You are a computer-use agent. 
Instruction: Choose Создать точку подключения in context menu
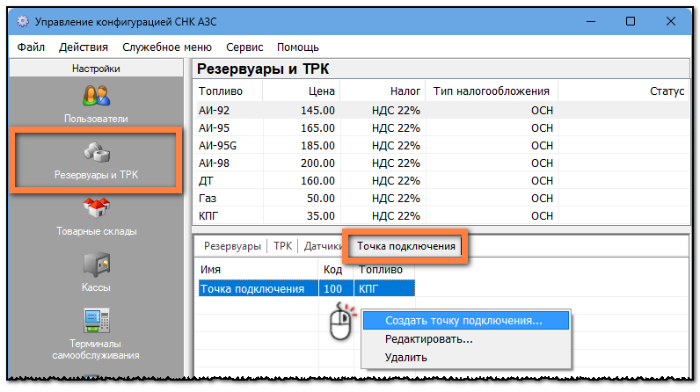point(466,321)
